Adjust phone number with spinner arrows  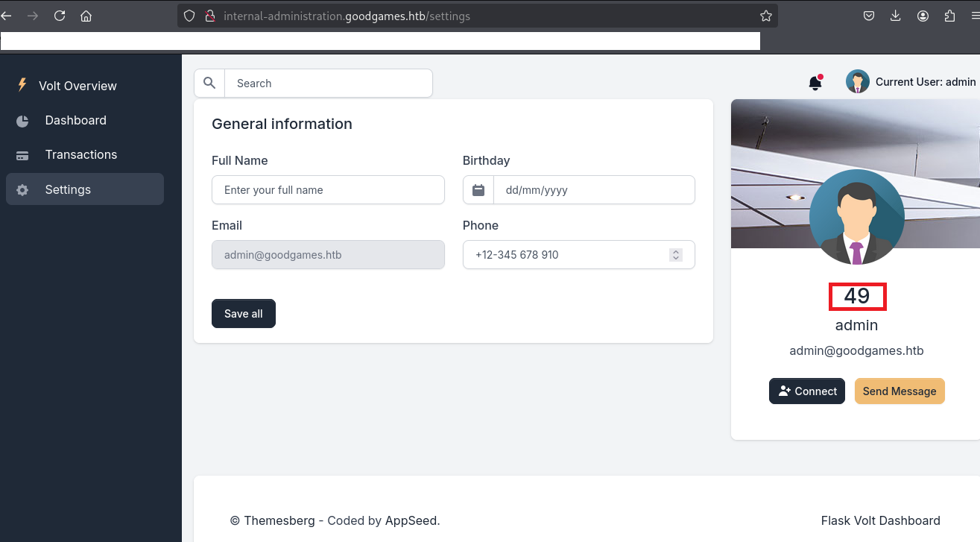tap(676, 255)
